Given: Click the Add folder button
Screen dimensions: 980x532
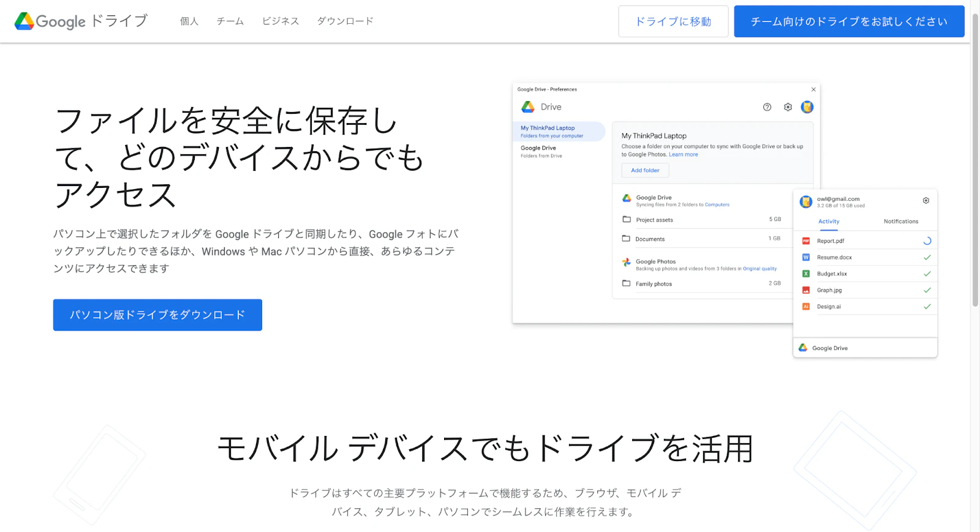Looking at the screenshot, I should click(645, 171).
